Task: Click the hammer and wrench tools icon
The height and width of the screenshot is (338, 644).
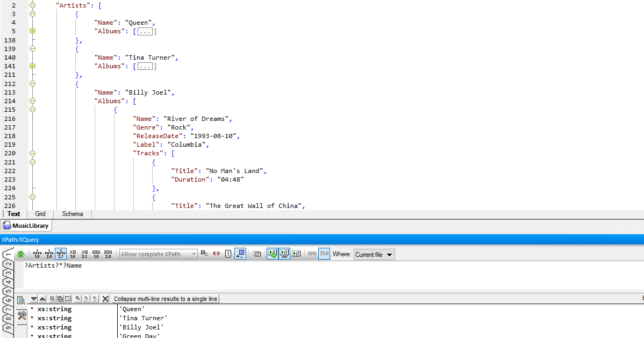Action: pos(22,315)
